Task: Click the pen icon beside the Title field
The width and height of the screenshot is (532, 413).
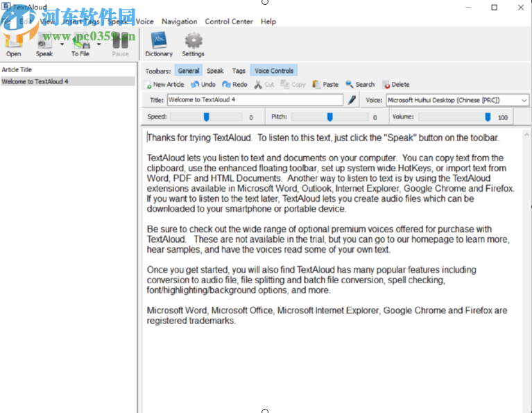Action: (x=352, y=100)
